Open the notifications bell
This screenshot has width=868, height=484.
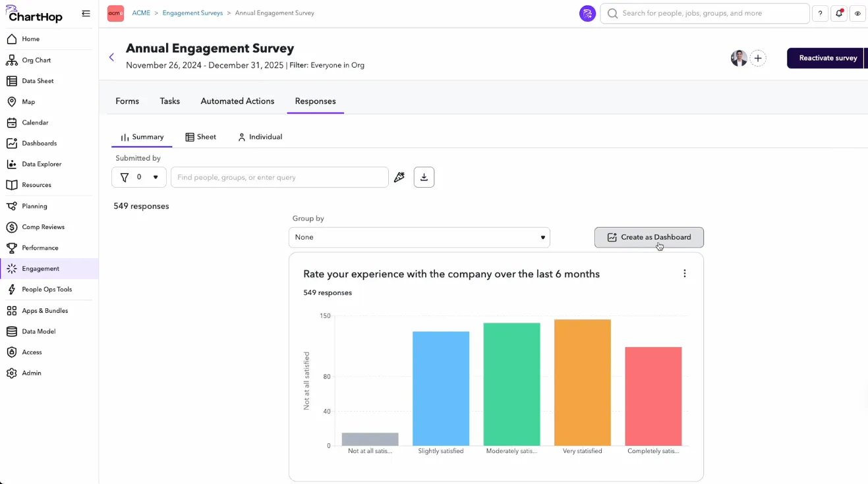[x=839, y=13]
